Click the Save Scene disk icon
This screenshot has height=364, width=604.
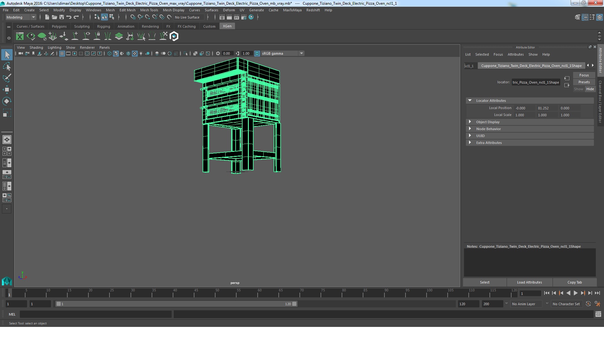pos(62,17)
